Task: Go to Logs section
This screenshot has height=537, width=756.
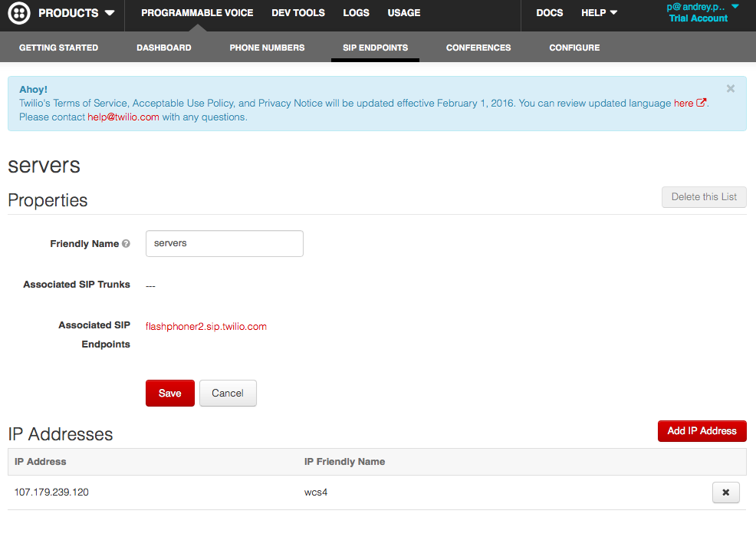Action: (x=356, y=13)
